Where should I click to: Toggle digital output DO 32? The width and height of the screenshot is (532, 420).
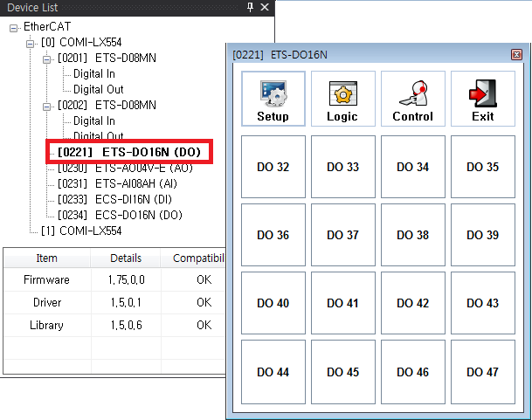(273, 167)
